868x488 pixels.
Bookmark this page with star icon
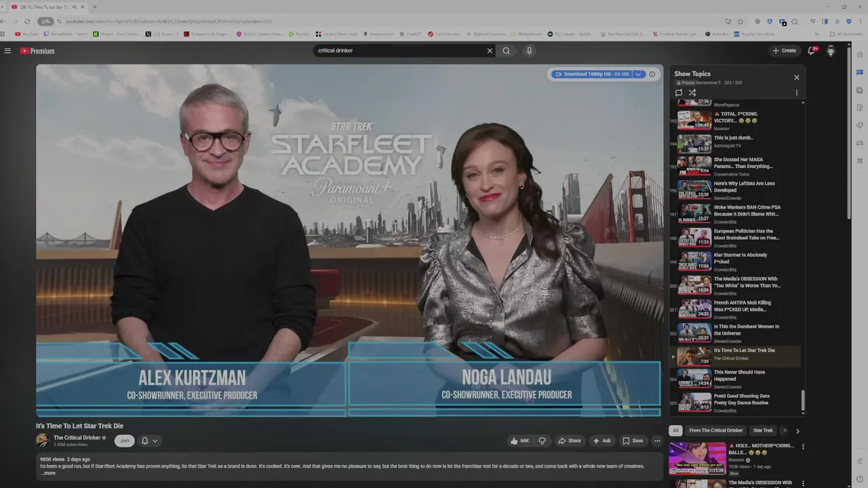pos(741,22)
